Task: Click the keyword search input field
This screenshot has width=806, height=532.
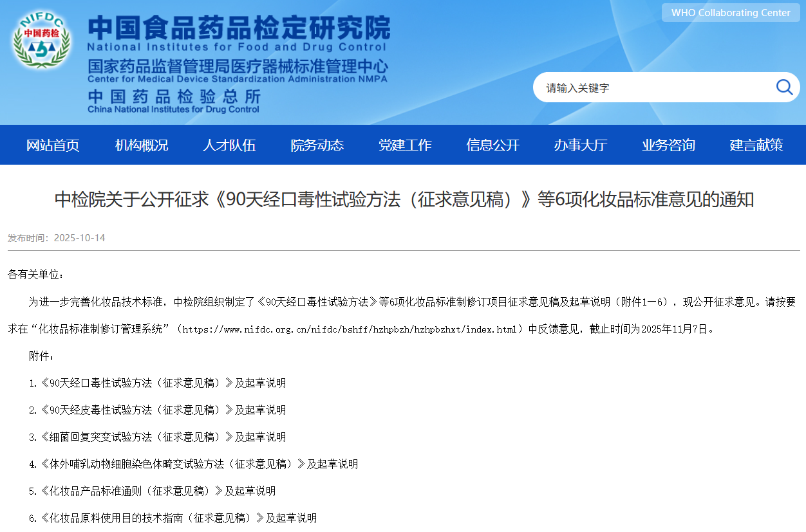Action: [x=653, y=87]
